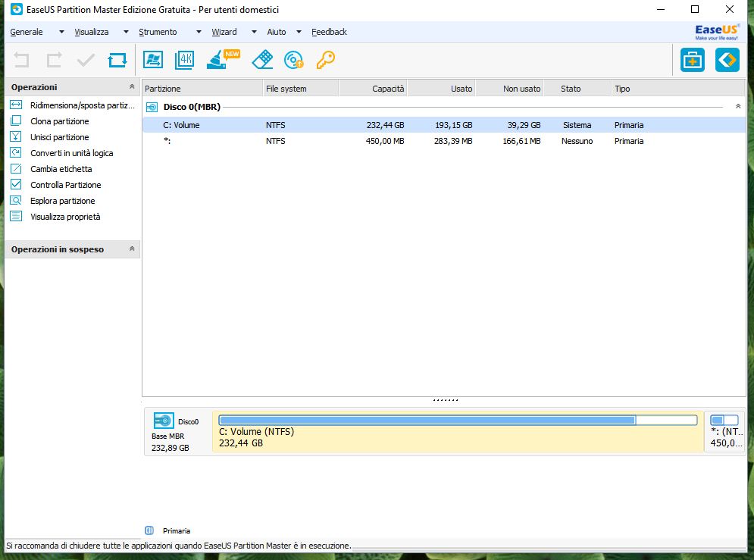The width and height of the screenshot is (754, 560).
Task: Sort by the Partizione column header
Action: pyautogui.click(x=202, y=89)
